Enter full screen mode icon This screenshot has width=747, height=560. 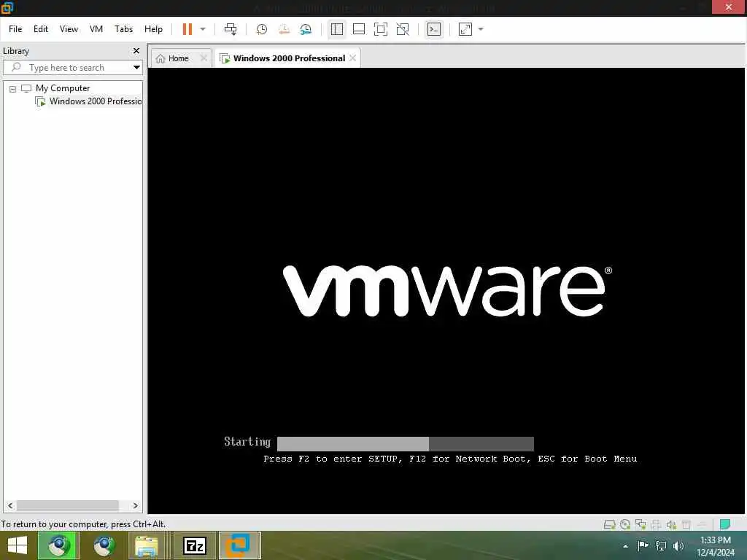coord(381,29)
